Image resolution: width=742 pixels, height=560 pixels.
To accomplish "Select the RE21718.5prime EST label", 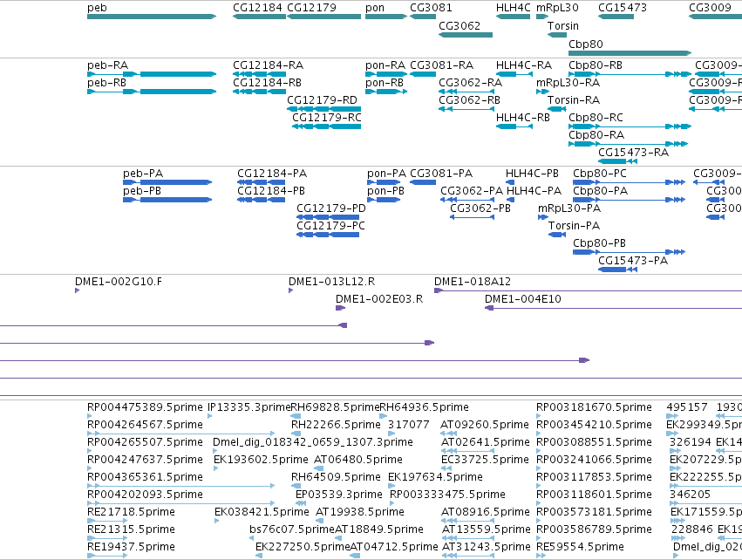I will [131, 512].
